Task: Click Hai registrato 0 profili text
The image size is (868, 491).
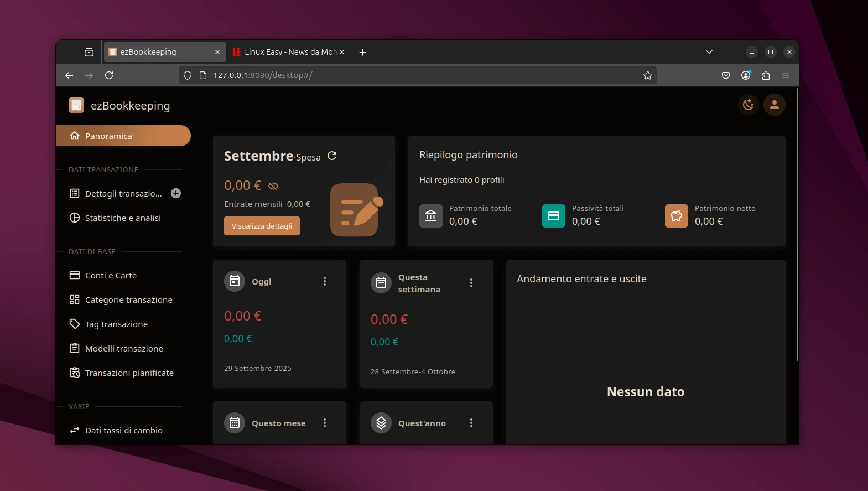Action: click(x=462, y=180)
